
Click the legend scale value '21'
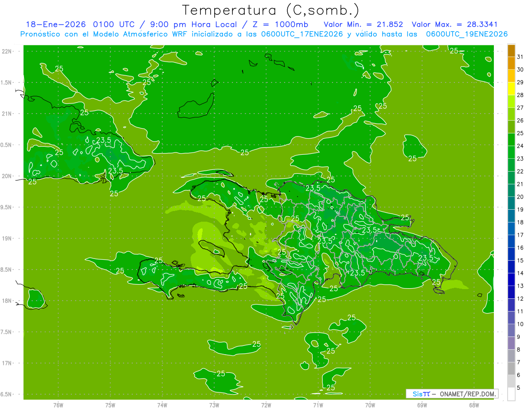520,184
